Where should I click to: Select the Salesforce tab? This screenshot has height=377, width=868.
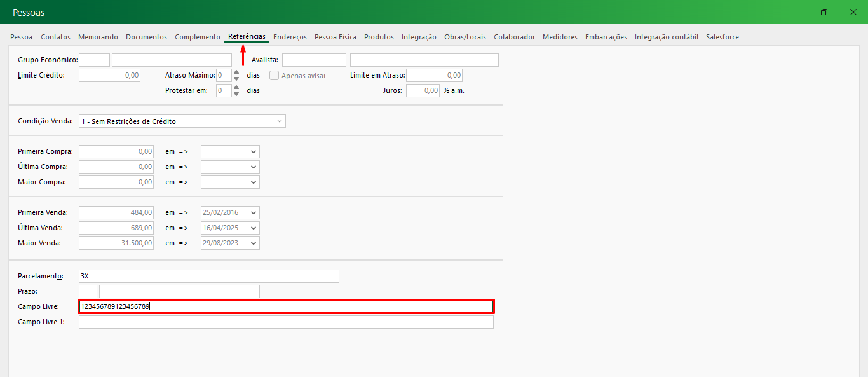point(722,38)
